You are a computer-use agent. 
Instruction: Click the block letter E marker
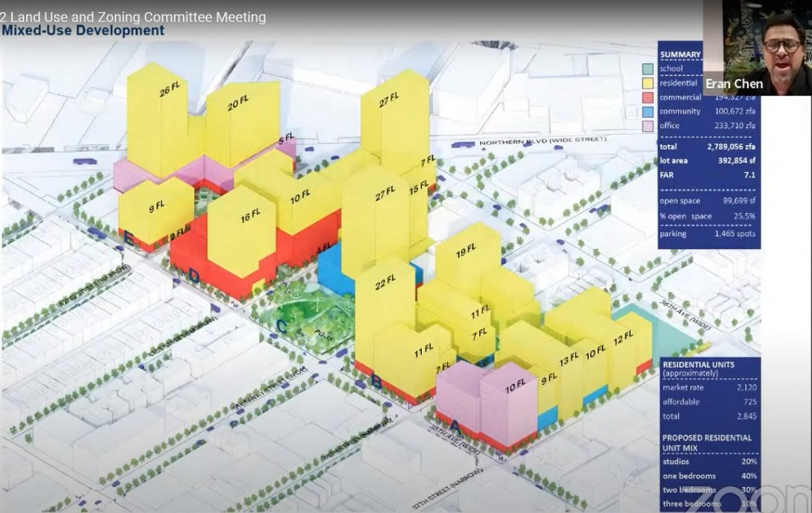[127, 238]
